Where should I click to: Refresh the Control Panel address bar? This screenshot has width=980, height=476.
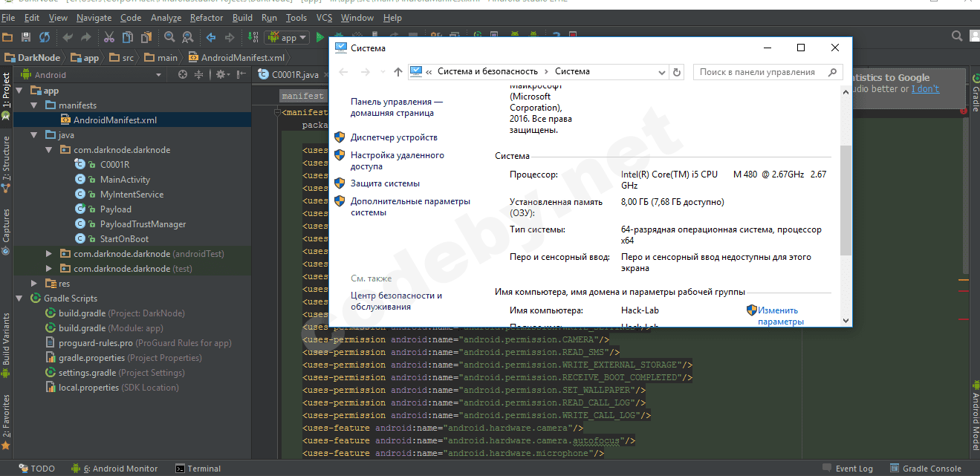(676, 72)
